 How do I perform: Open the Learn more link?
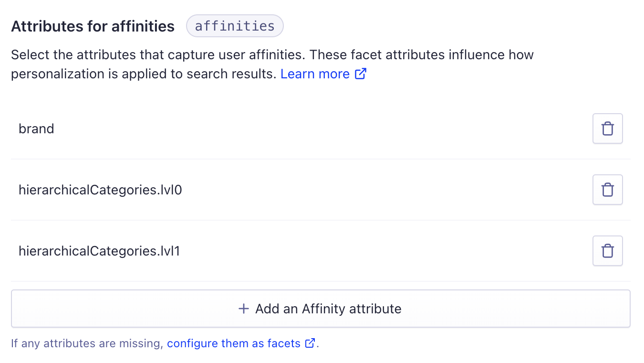315,74
